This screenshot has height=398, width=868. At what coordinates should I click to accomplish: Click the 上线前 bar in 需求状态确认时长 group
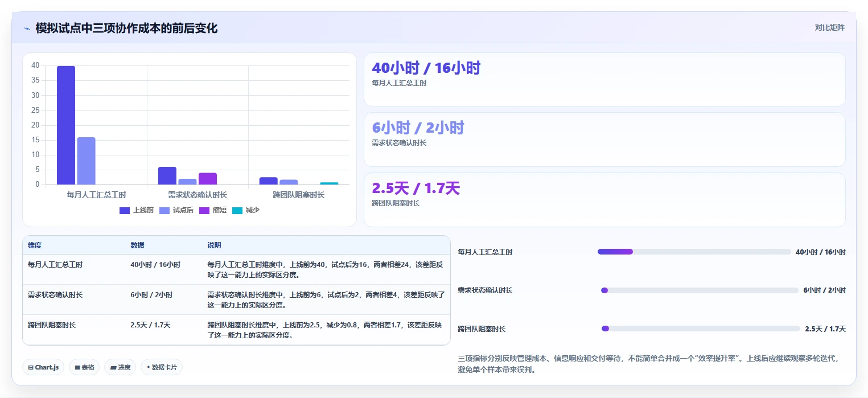point(167,175)
